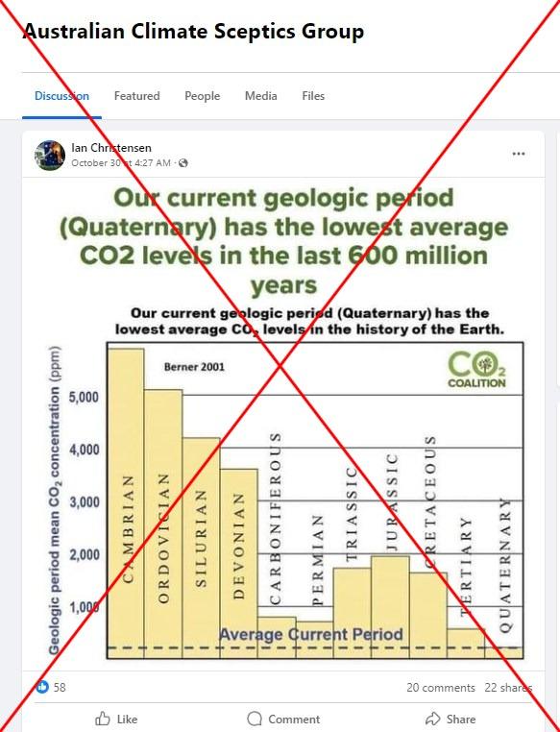This screenshot has width=560, height=732.
Task: Open the CO2 chart image
Action: (x=283, y=423)
